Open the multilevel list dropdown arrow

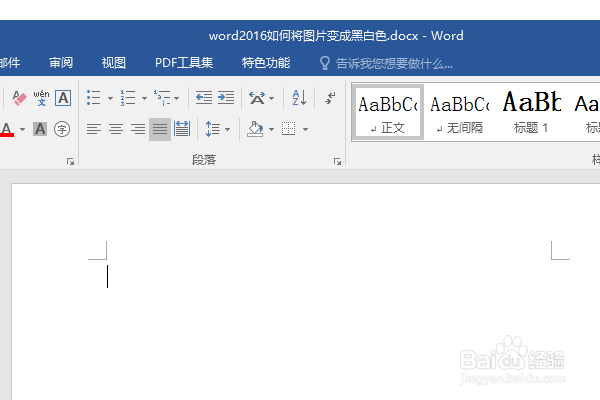(176, 98)
